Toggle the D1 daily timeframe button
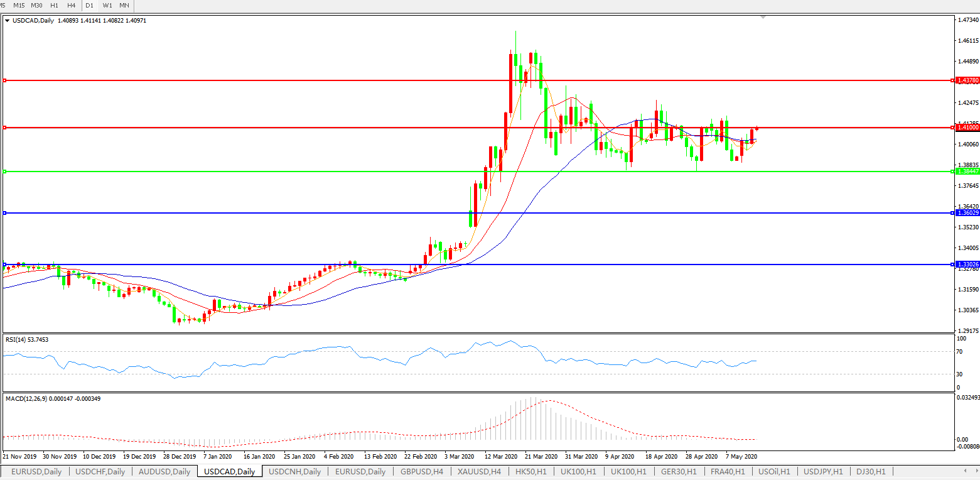Viewport: 980px width, 480px height. coord(90,5)
